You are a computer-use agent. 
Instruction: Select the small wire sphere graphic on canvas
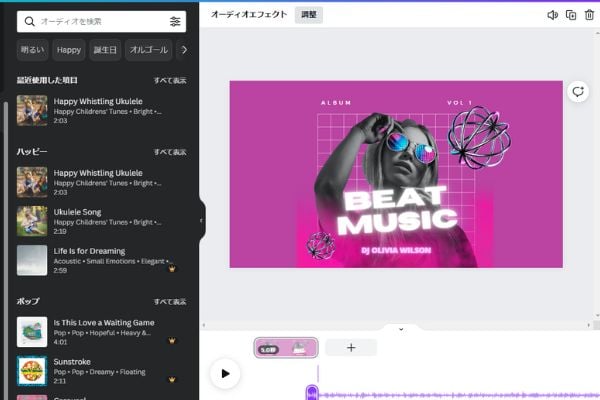tap(321, 245)
